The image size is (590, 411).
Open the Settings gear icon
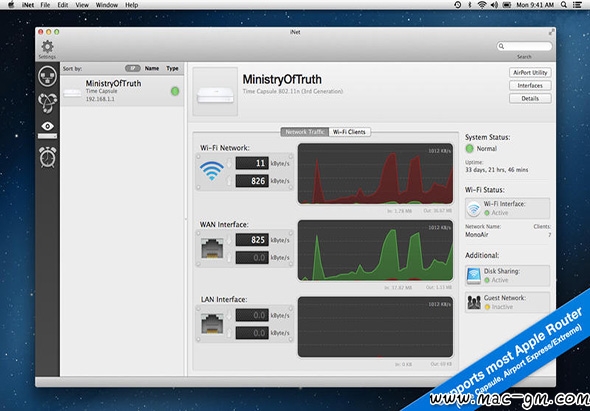(47, 47)
